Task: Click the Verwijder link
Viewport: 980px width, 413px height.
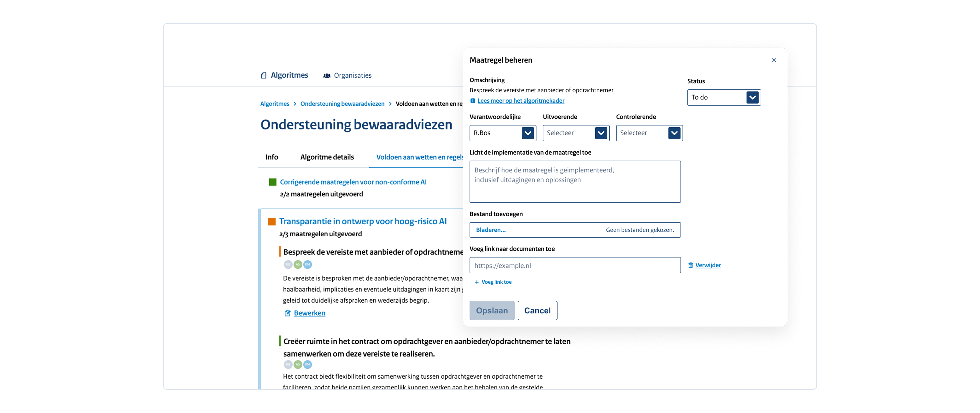Action: [x=708, y=265]
